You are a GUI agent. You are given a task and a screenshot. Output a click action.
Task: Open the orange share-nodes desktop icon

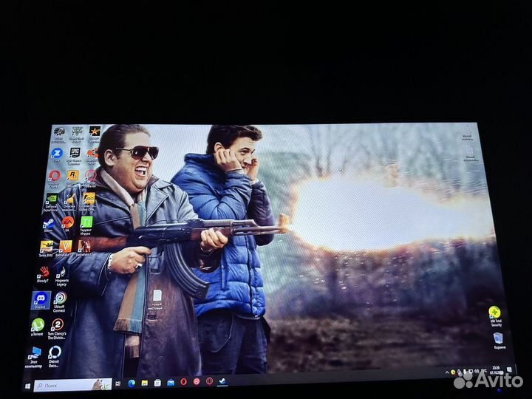pyautogui.click(x=92, y=156)
